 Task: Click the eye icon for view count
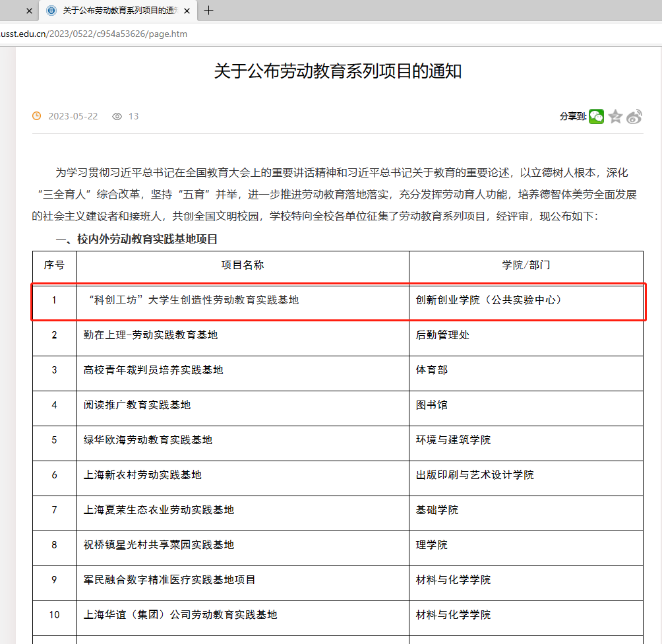pyautogui.click(x=117, y=116)
